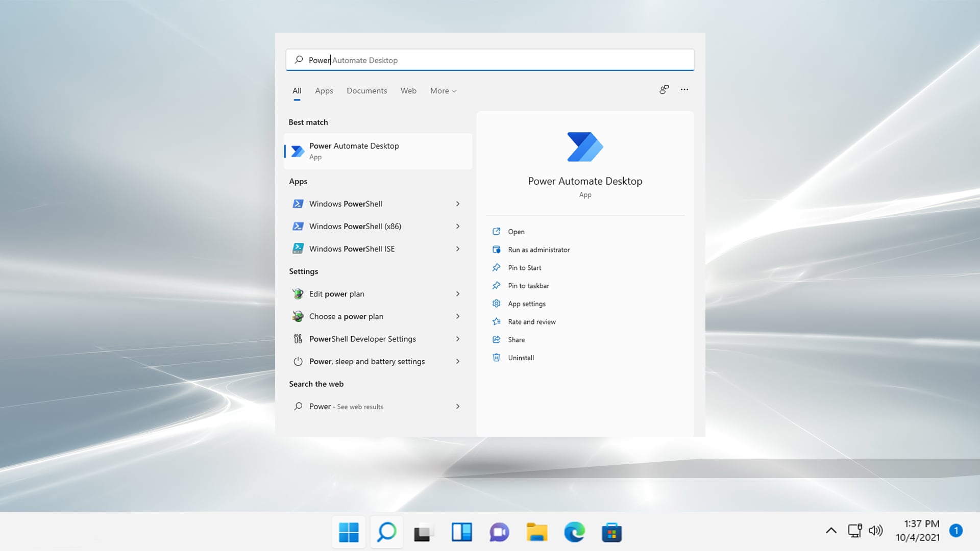The image size is (980, 551).
Task: Select Pin to taskbar action
Action: point(528,286)
